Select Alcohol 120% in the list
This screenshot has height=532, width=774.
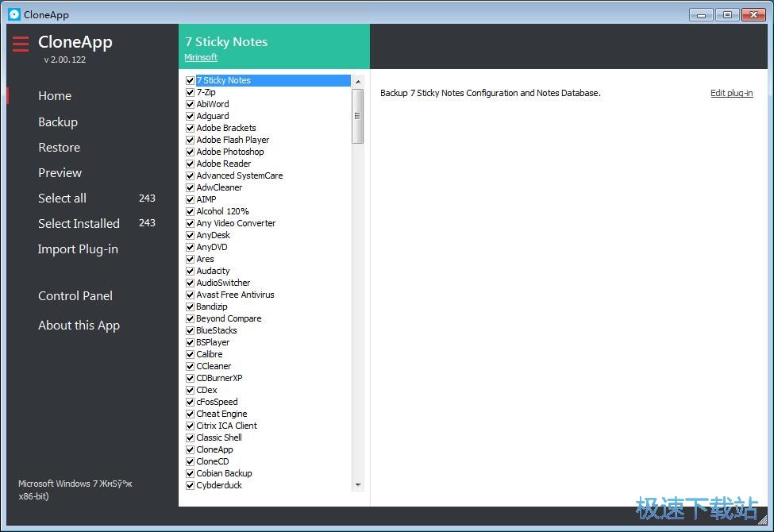pos(222,211)
